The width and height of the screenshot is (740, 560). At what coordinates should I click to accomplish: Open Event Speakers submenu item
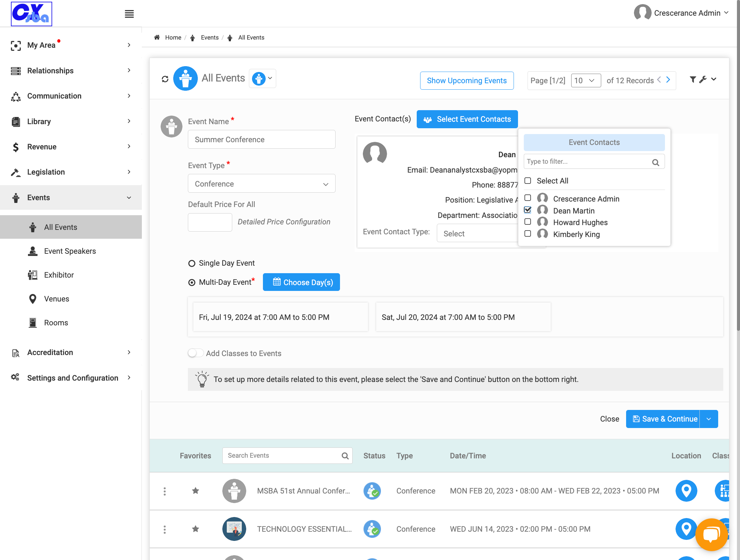[x=70, y=251]
